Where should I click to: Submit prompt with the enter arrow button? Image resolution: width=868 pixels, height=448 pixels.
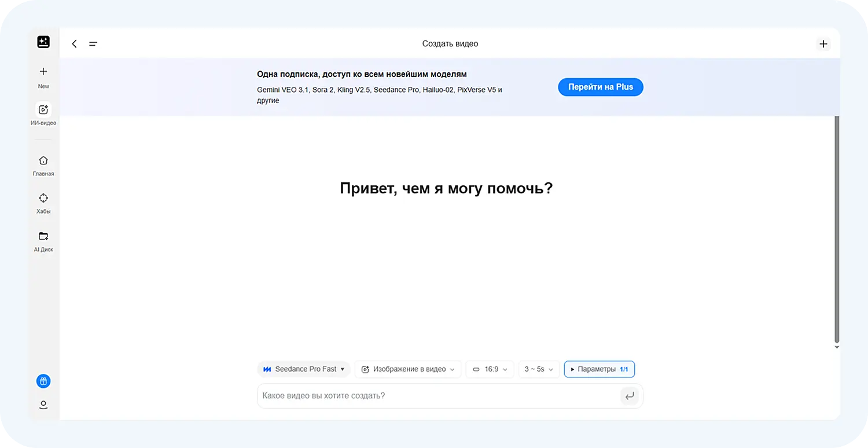(630, 396)
